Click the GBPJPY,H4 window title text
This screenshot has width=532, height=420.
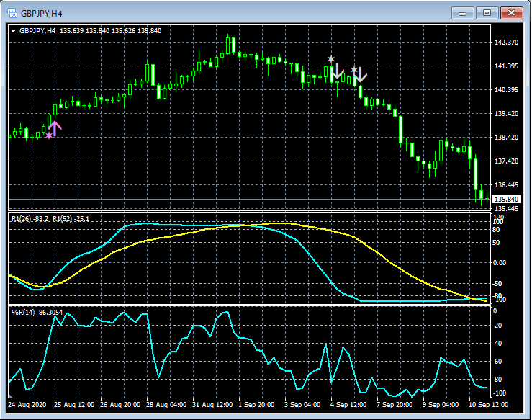click(41, 14)
